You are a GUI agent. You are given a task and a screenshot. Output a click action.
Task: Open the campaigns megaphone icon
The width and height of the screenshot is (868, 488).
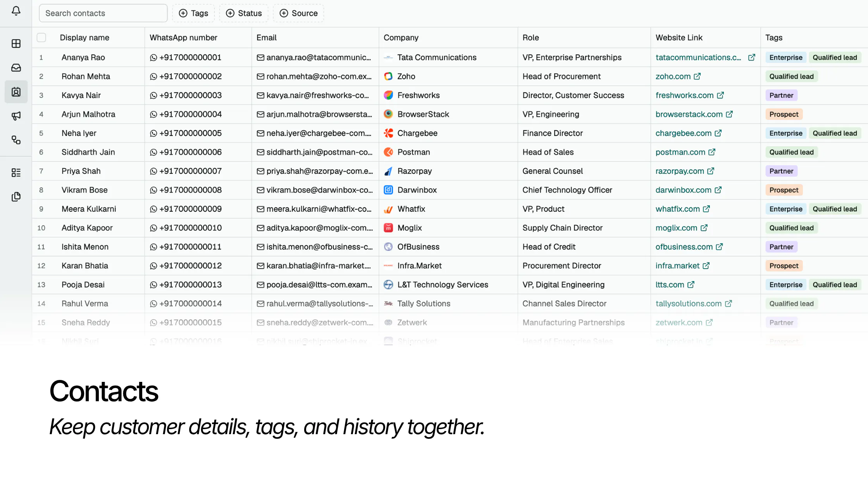click(x=16, y=116)
